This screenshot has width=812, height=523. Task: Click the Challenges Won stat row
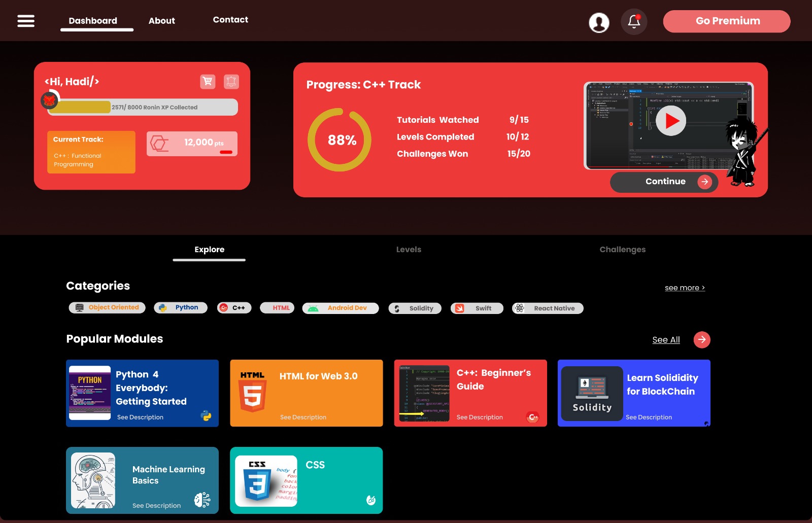pos(463,154)
